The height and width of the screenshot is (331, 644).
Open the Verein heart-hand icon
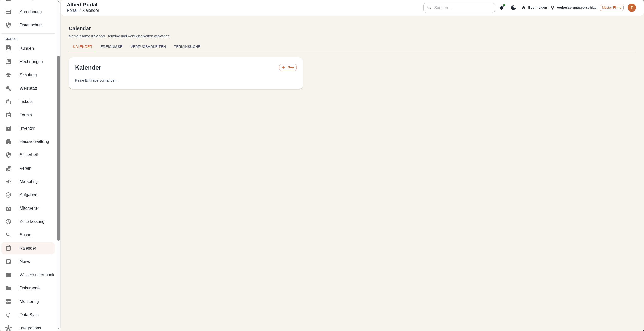click(x=8, y=168)
